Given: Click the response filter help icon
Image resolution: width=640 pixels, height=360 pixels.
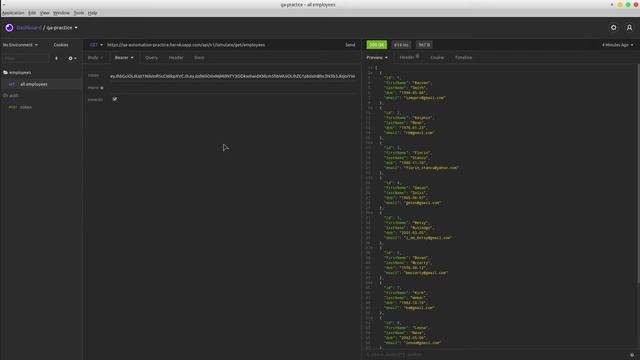Looking at the screenshot, I should (632, 355).
